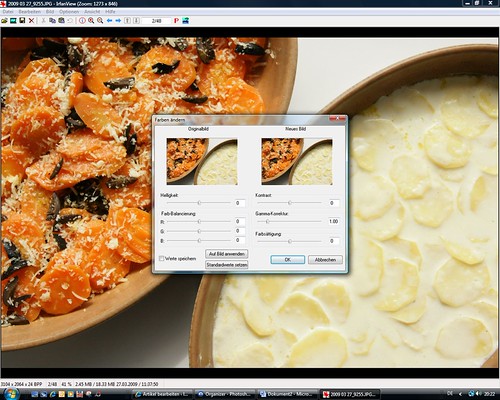
Task: Go to next image with right blue arrow
Action: coord(118,21)
